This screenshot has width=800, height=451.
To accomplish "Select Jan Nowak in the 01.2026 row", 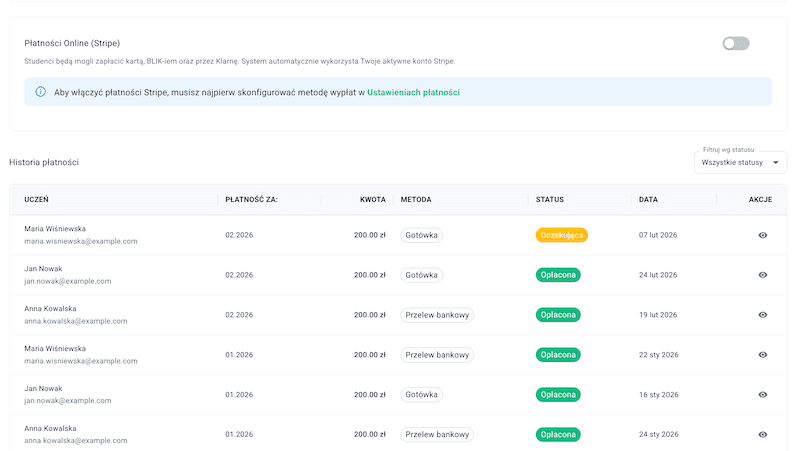I will coord(43,388).
